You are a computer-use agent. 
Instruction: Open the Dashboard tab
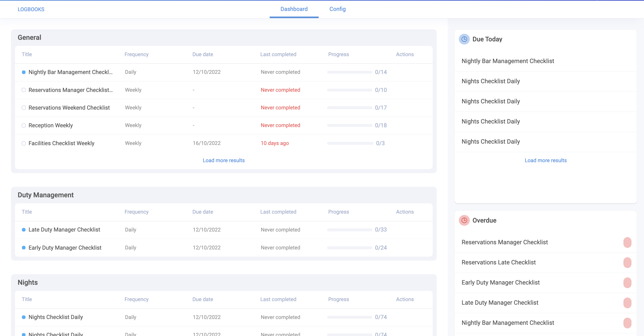294,9
